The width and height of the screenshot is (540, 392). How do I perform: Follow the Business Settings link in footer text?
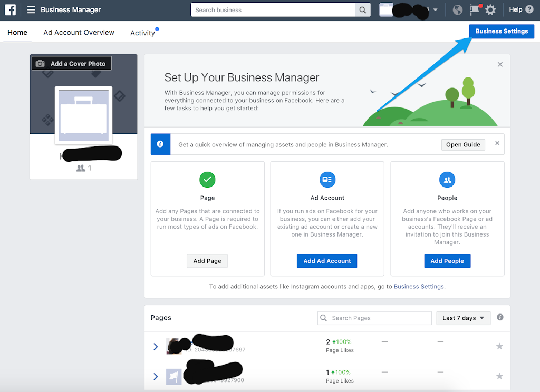[419, 286]
